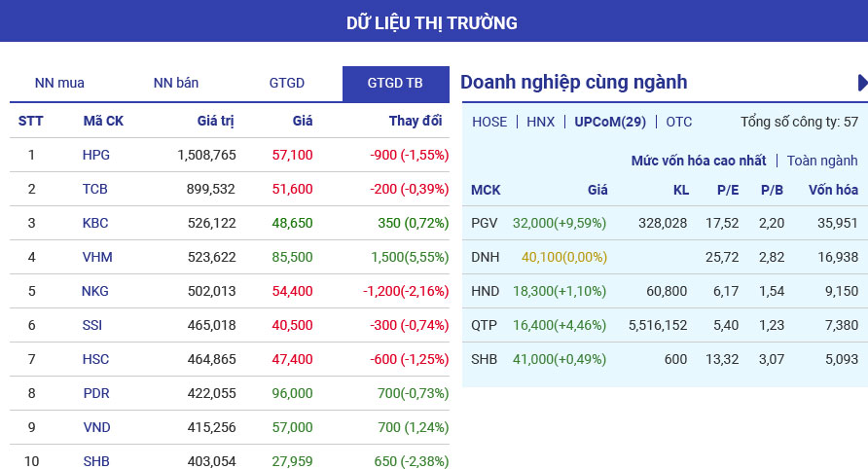
Task: Click SSI price 40,500
Action: tap(292, 325)
